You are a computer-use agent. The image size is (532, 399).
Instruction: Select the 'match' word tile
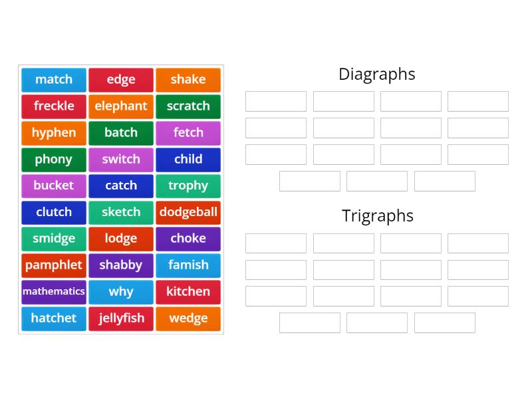point(53,80)
